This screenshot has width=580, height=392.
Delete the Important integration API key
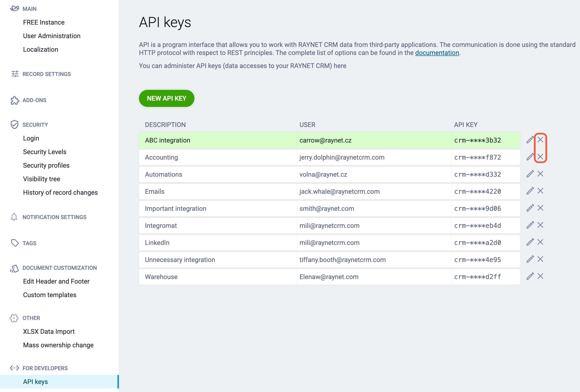[540, 208]
